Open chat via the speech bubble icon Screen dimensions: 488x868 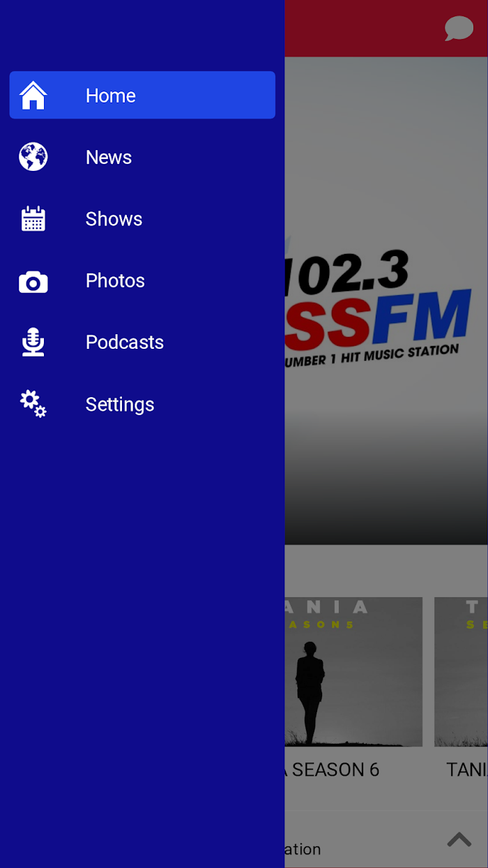pyautogui.click(x=459, y=29)
